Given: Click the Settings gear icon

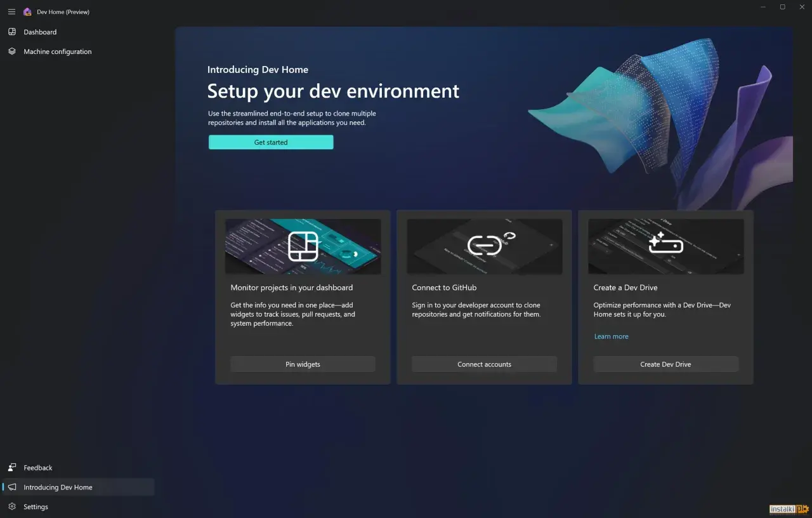Looking at the screenshot, I should coord(12,507).
